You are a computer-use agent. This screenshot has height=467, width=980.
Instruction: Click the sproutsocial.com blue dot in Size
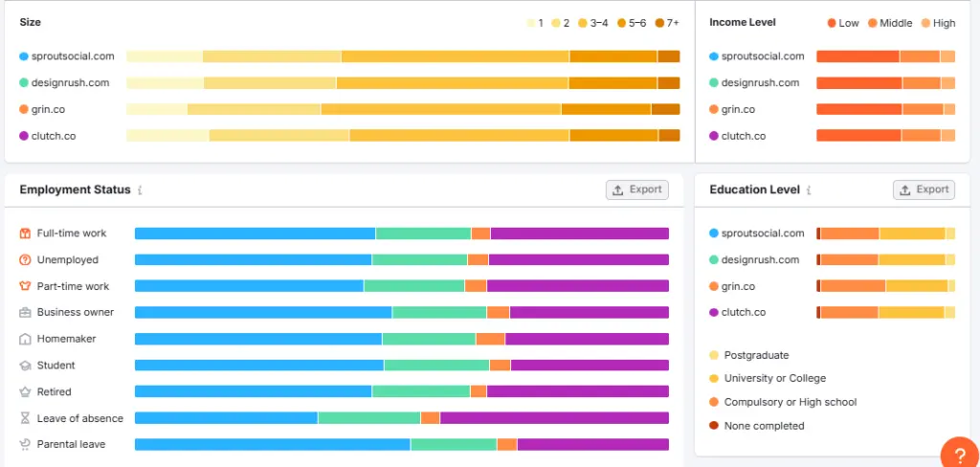tap(24, 56)
